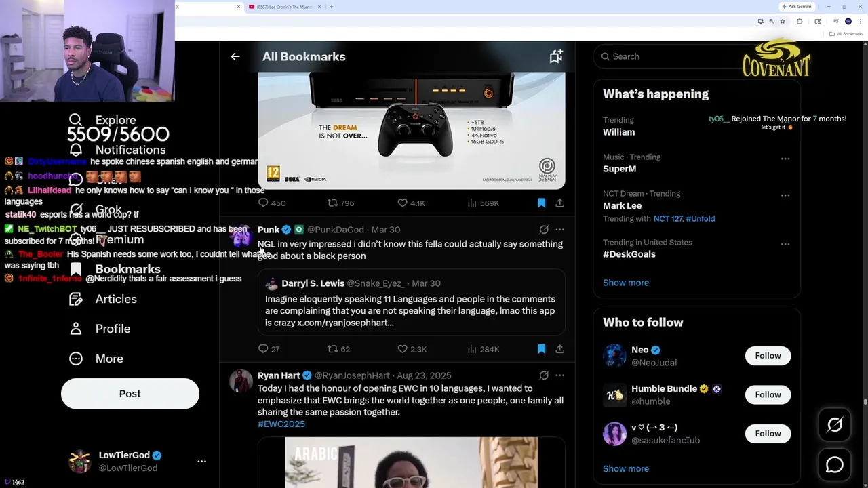Image resolution: width=868 pixels, height=488 pixels.
Task: Open more options on Ryan Hart's post
Action: (x=559, y=375)
